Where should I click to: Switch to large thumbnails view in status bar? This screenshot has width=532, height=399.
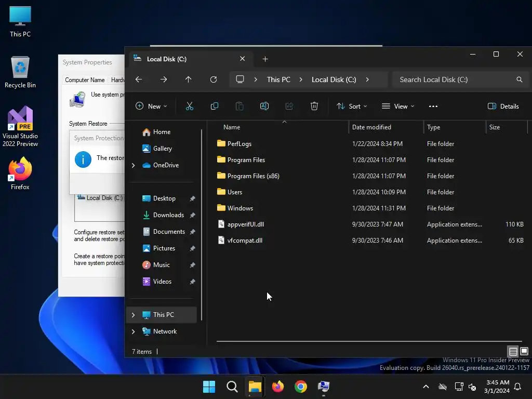point(524,351)
